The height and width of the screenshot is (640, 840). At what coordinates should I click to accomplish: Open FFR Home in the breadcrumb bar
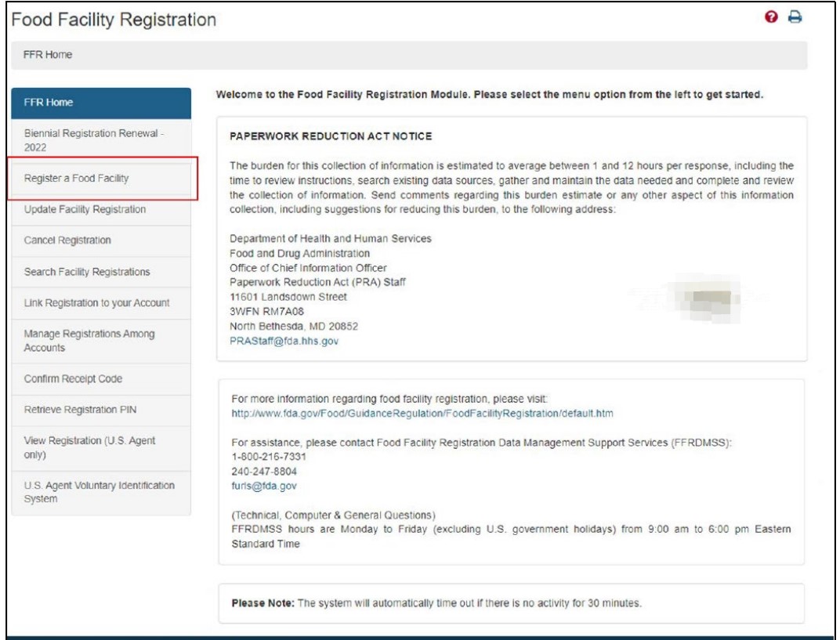pyautogui.click(x=43, y=55)
